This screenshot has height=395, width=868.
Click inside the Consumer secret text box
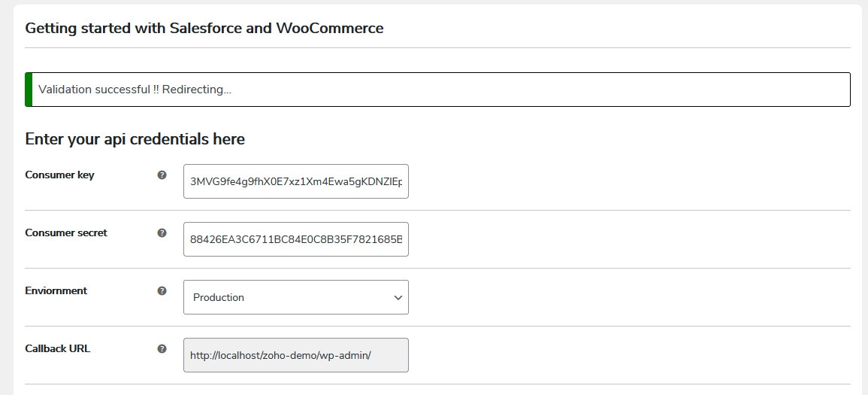pyautogui.click(x=296, y=239)
